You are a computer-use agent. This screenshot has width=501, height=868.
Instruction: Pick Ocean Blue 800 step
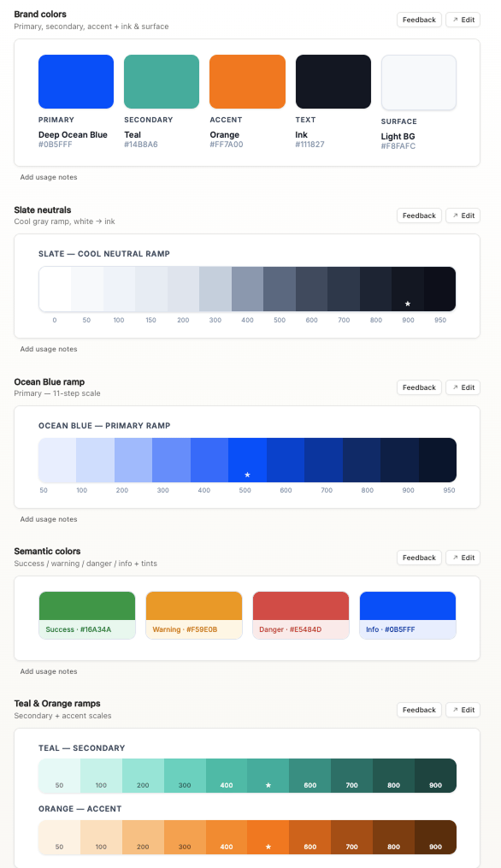coord(362,460)
